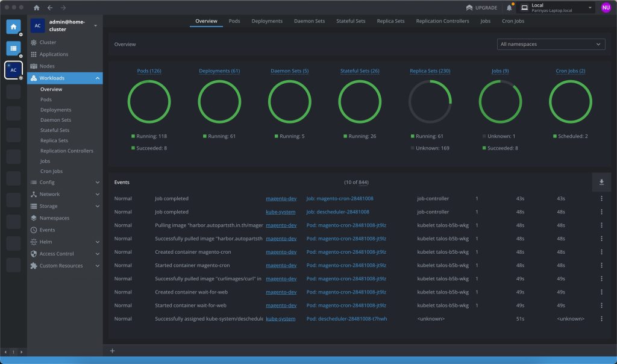Open kebab menu for first Job completed event
617x364 pixels.
tap(601, 198)
